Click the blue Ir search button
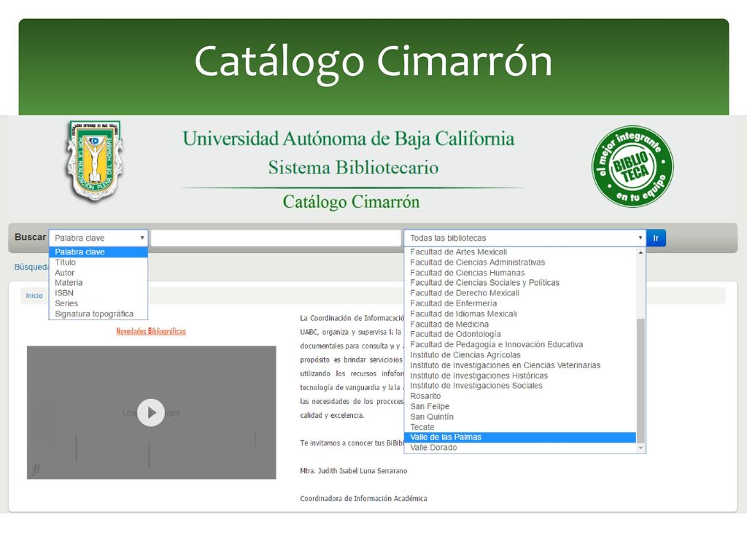Viewport: 747px width, 560px height. (656, 238)
